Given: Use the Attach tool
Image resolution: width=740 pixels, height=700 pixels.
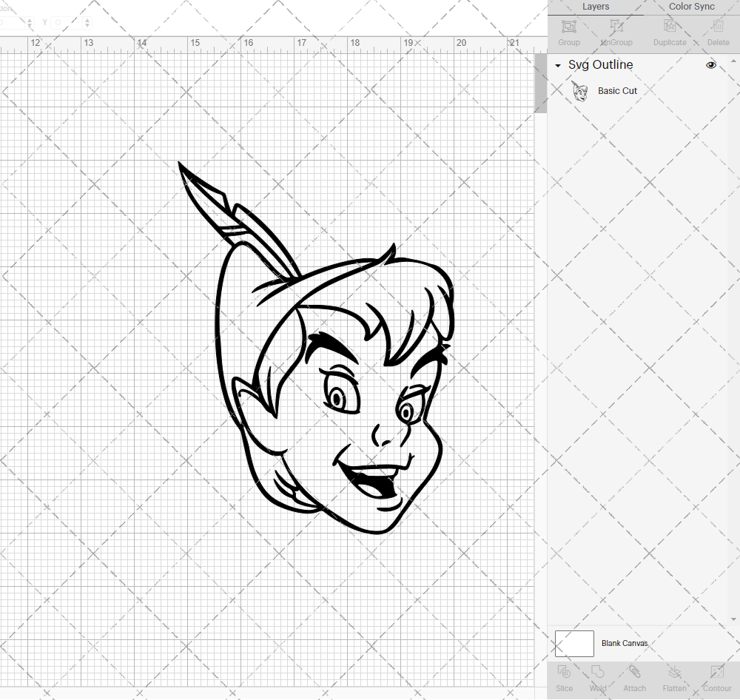Looking at the screenshot, I should 634,677.
